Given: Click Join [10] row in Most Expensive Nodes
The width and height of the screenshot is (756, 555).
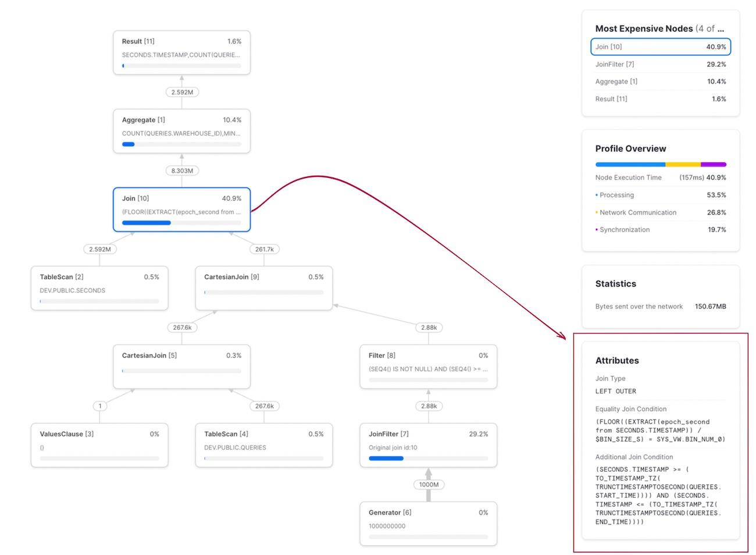Looking at the screenshot, I should click(661, 47).
